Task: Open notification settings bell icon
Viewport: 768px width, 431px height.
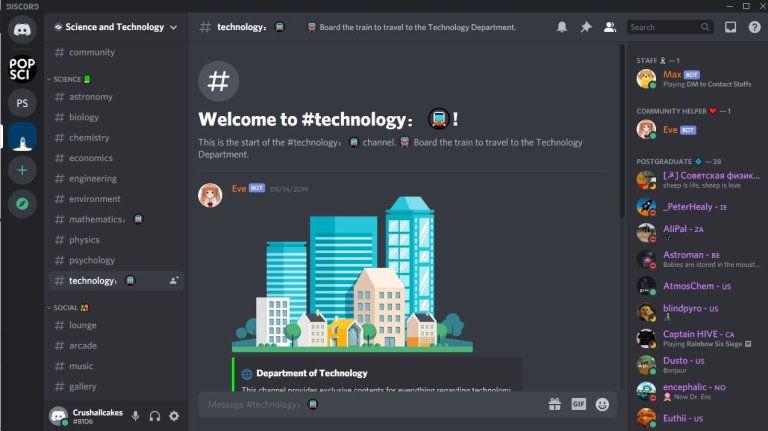Action: point(562,27)
